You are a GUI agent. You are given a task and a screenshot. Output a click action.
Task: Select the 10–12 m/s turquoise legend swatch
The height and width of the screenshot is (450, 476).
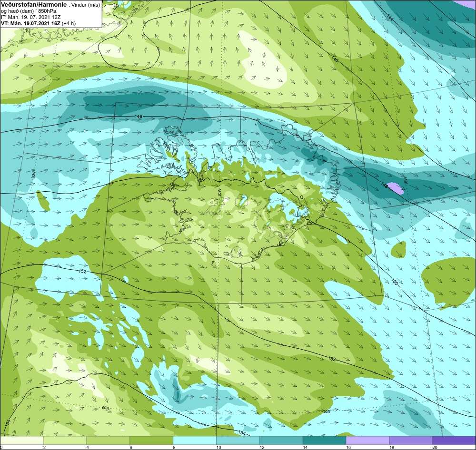click(x=238, y=440)
